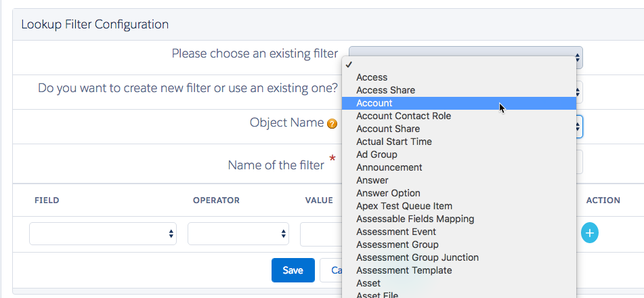The height and width of the screenshot is (298, 644).
Task: Click the Object Name help icon
Action: click(x=332, y=124)
